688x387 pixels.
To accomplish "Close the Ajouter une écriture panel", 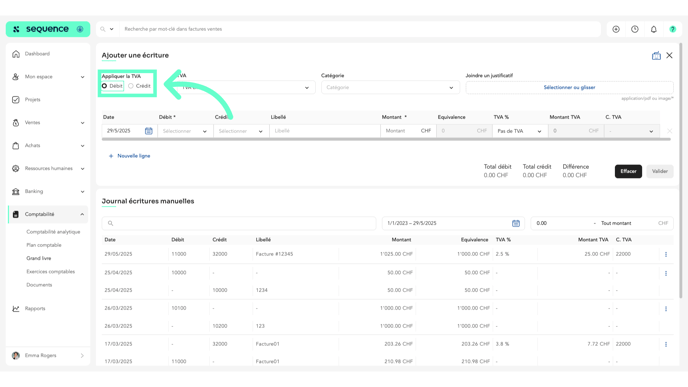I will (x=669, y=55).
